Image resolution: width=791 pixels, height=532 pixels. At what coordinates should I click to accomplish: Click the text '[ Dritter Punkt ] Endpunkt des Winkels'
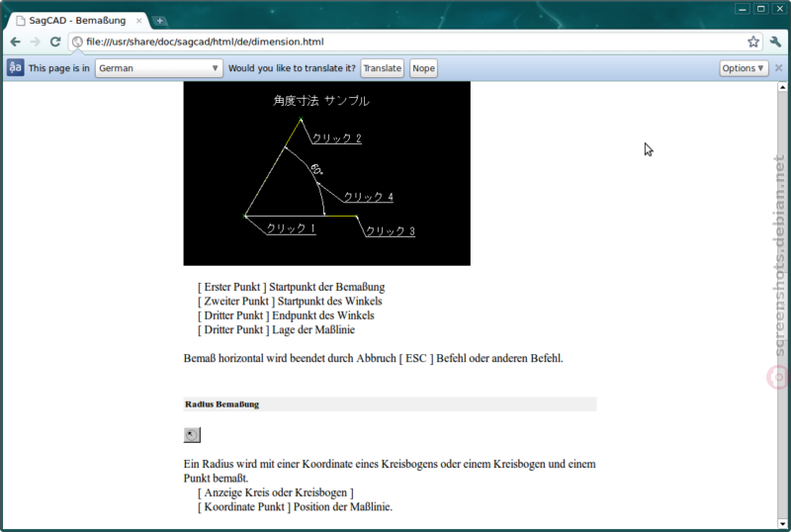click(286, 315)
